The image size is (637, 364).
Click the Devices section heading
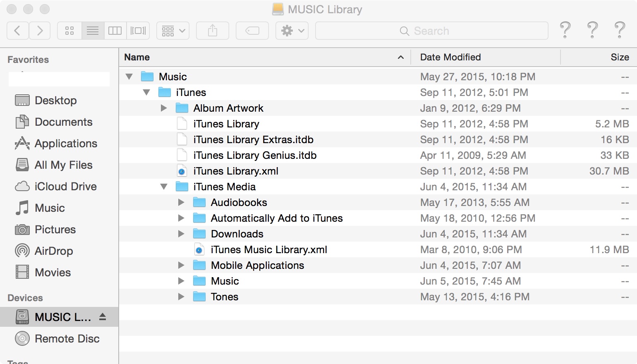(x=25, y=298)
